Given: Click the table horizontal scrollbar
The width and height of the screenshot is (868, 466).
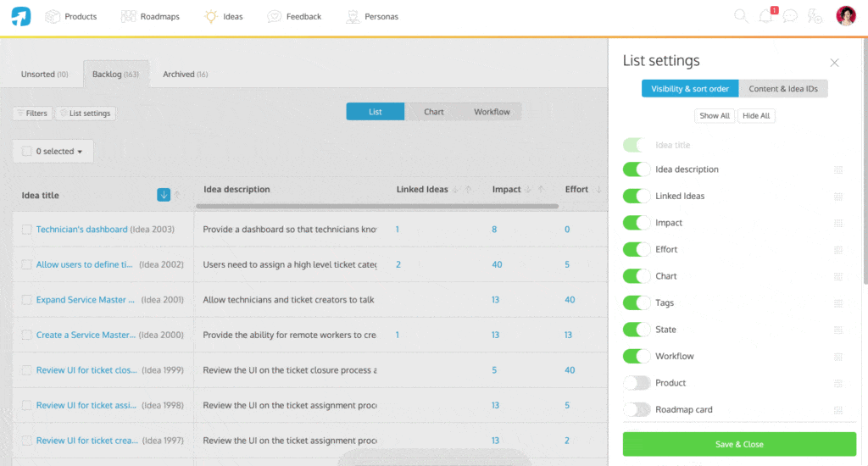Looking at the screenshot, I should coord(377,207).
